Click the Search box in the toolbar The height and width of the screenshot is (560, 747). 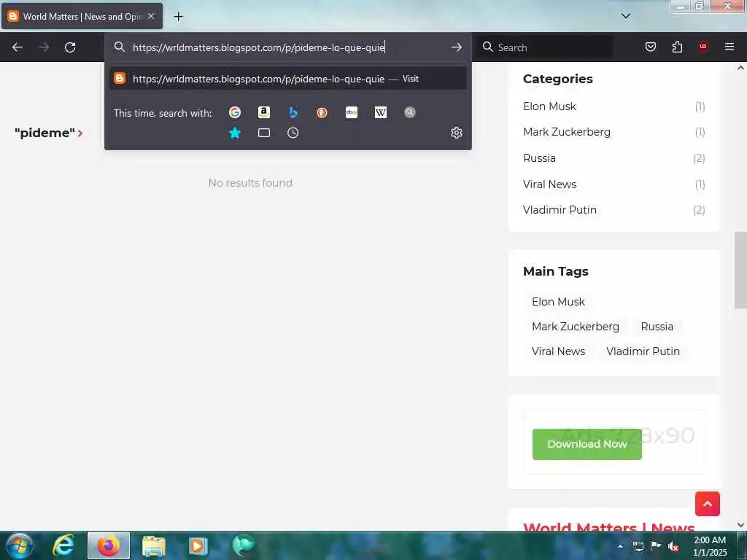pos(546,47)
